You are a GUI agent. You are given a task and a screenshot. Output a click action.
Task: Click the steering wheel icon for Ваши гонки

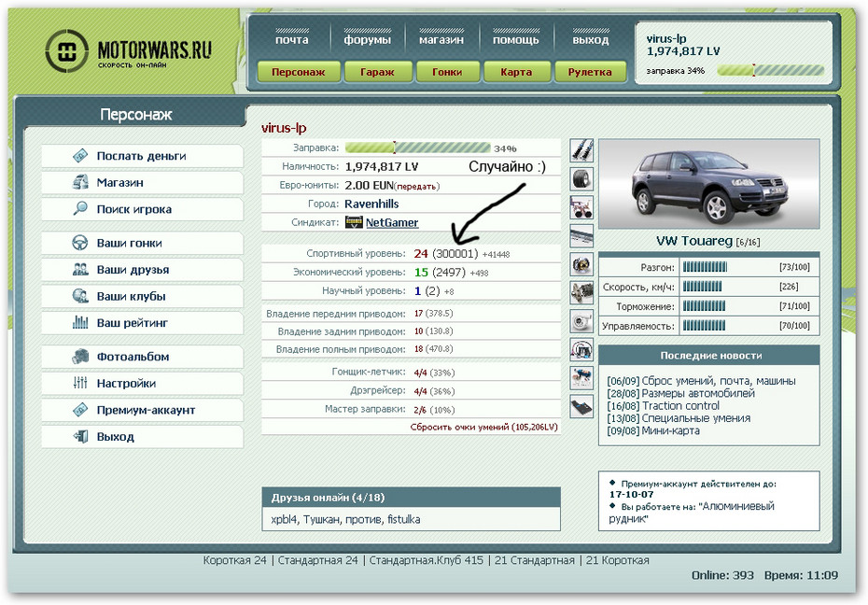(x=80, y=243)
